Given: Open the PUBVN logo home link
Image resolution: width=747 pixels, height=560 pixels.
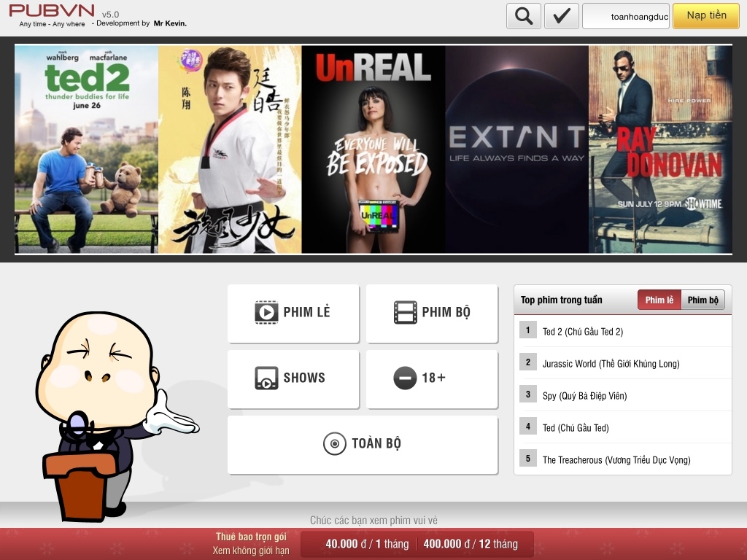Looking at the screenshot, I should pos(52,10).
